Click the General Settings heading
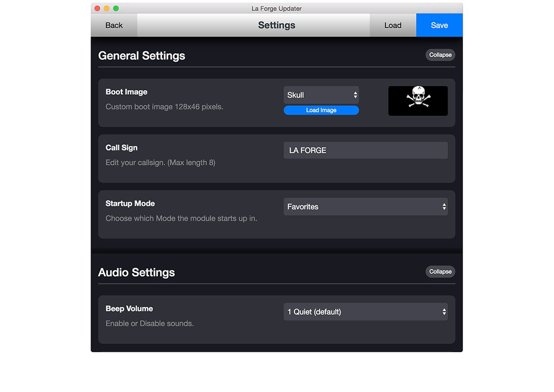 tap(141, 56)
